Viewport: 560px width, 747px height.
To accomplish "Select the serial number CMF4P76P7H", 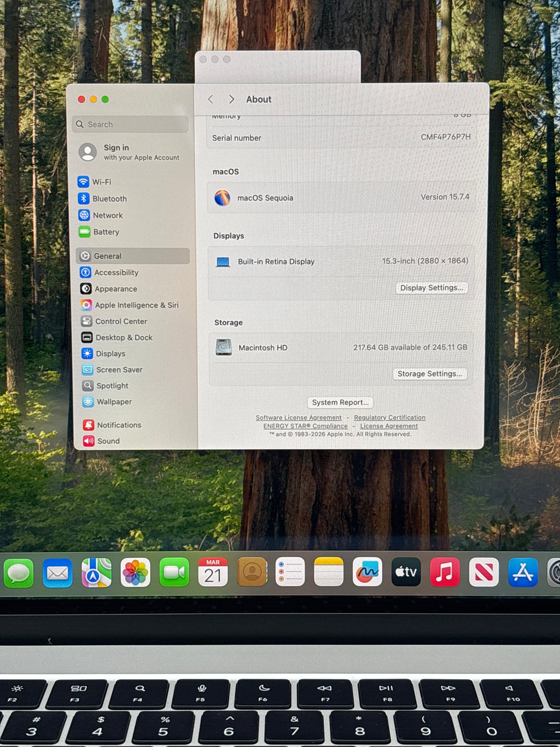I will [446, 137].
